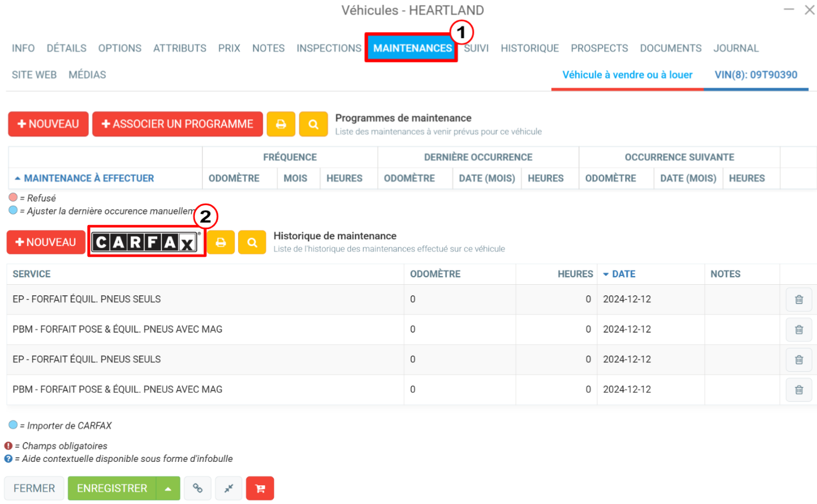
Task: Click the ENREGISTRER button
Action: point(112,488)
